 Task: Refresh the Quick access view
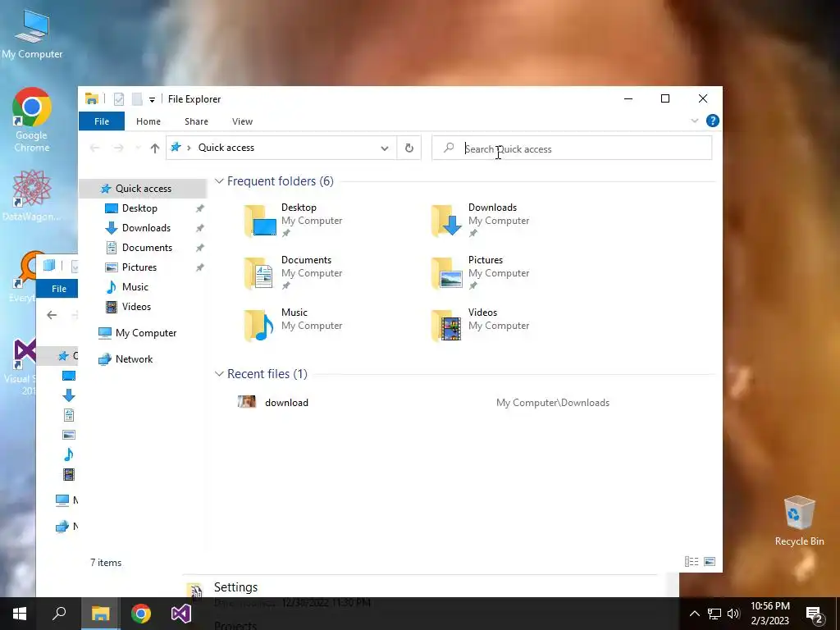tap(409, 148)
